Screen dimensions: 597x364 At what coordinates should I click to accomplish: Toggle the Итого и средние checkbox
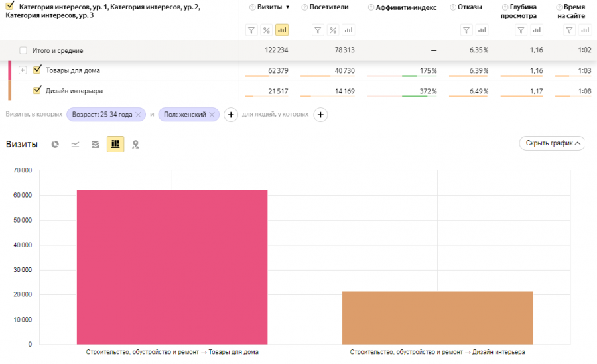[24, 50]
